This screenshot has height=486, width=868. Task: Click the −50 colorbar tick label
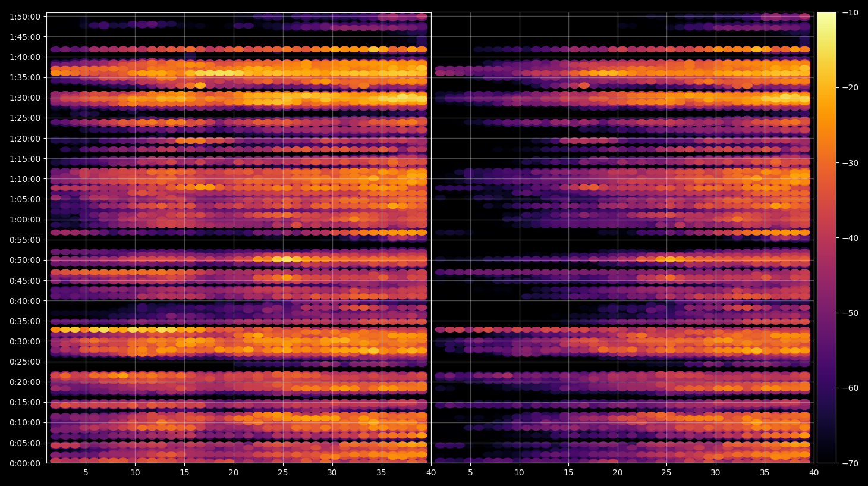pyautogui.click(x=850, y=313)
